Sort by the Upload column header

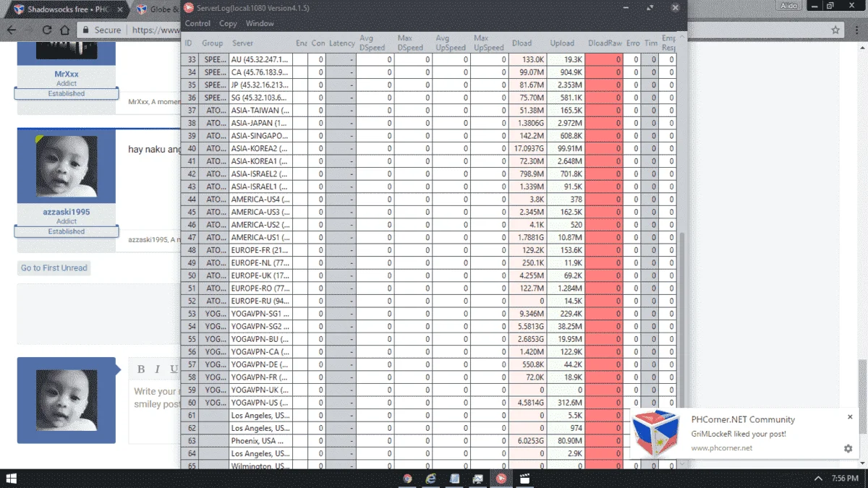pyautogui.click(x=566, y=43)
